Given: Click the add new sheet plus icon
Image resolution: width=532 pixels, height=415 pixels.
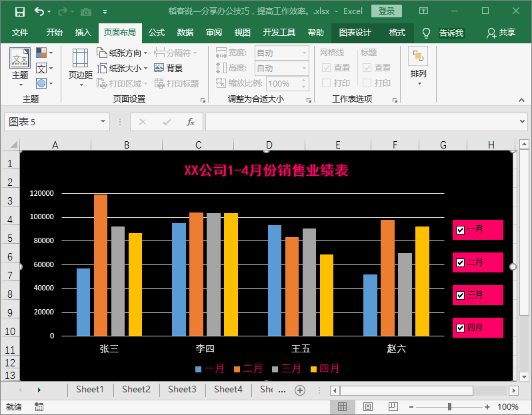Looking at the screenshot, I should click(300, 390).
